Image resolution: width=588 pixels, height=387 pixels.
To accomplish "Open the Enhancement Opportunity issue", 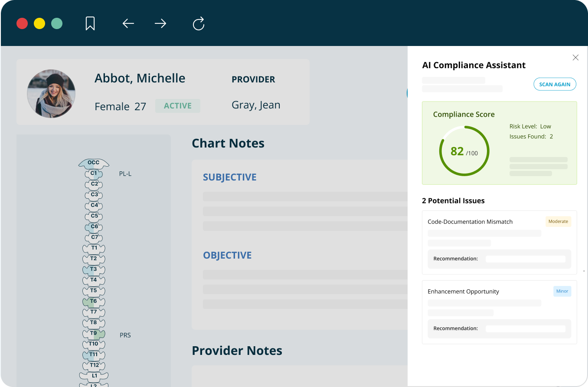I will (x=463, y=292).
